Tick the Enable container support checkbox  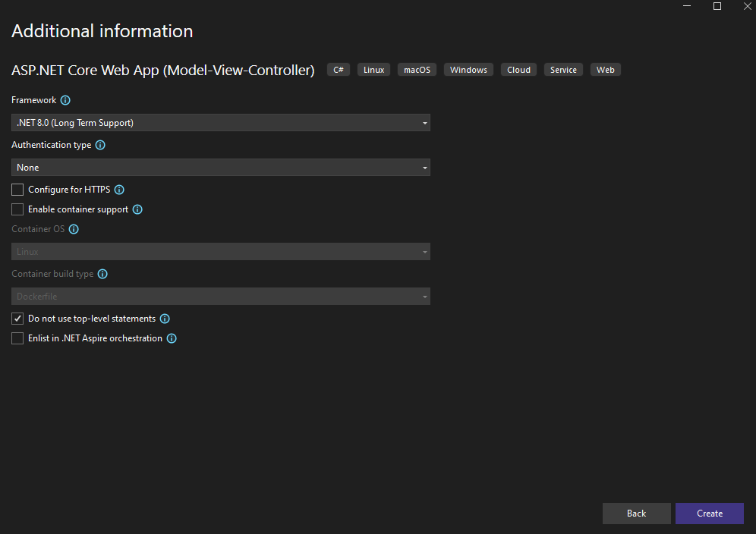[x=17, y=209]
